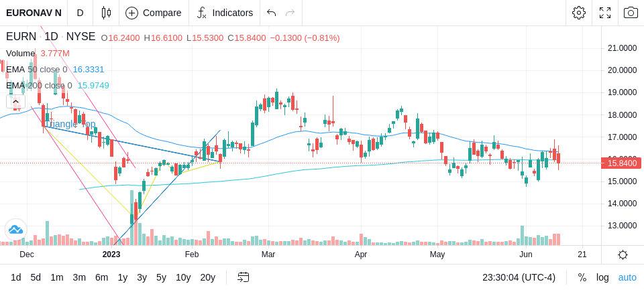Click the Compare button

click(x=154, y=13)
